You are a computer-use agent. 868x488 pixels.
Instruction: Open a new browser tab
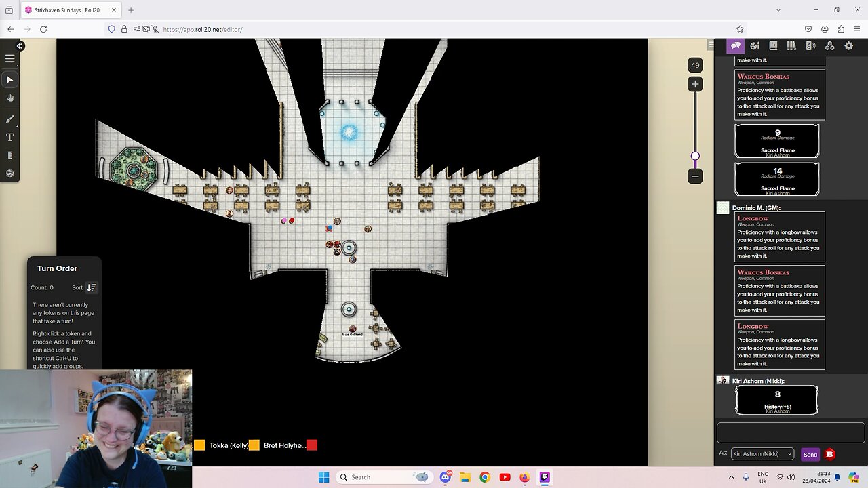tap(131, 10)
